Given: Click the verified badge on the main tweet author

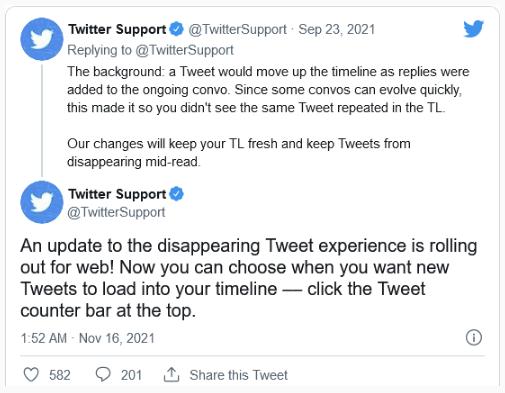Looking at the screenshot, I should point(176,194).
